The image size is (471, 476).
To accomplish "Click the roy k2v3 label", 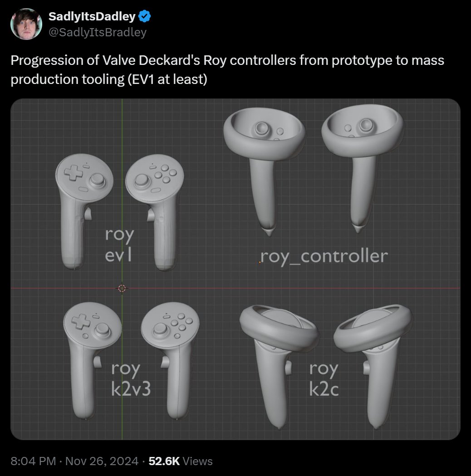I will [x=131, y=378].
